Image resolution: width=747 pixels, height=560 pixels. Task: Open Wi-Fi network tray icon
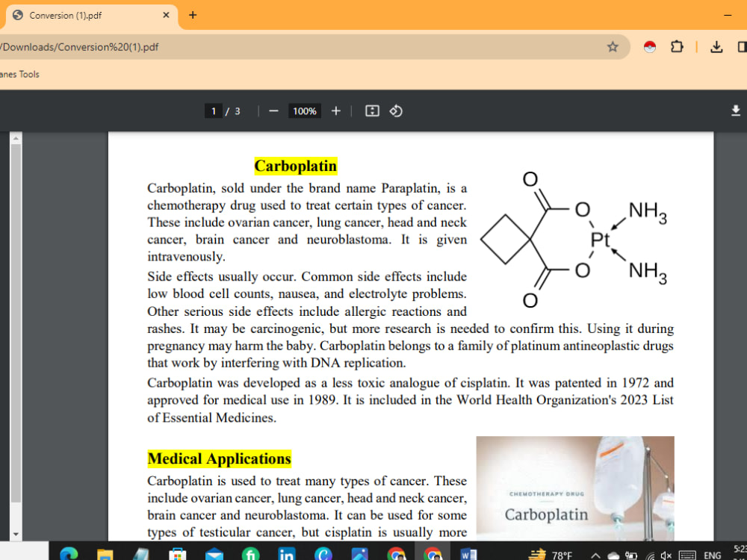(650, 556)
